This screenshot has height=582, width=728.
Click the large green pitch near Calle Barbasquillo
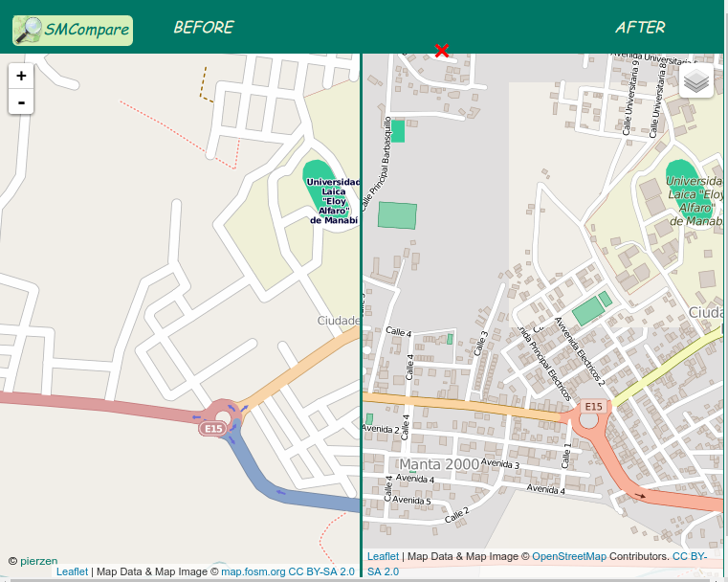(397, 214)
